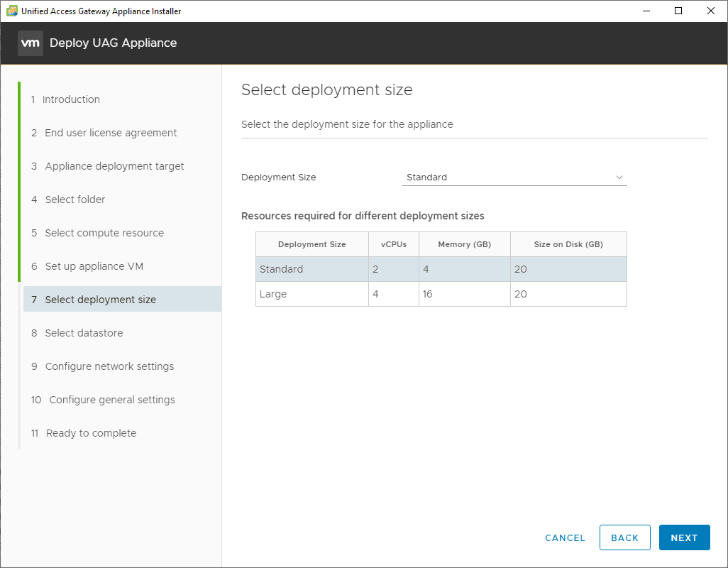
Task: Select the Large row in resources table
Action: pyautogui.click(x=440, y=294)
